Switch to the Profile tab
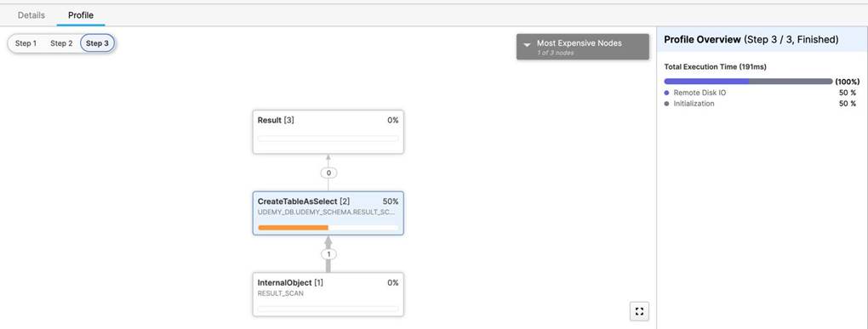The image size is (868, 329). tap(81, 15)
